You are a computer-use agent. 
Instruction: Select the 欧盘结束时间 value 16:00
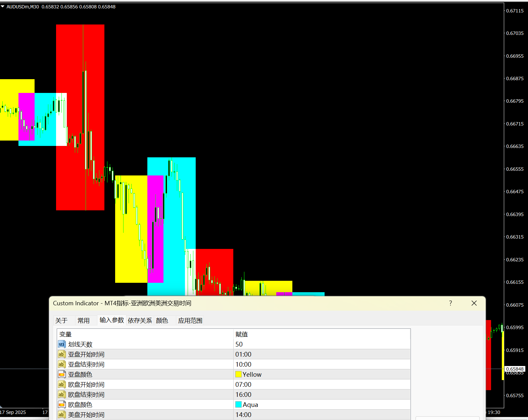tap(243, 395)
